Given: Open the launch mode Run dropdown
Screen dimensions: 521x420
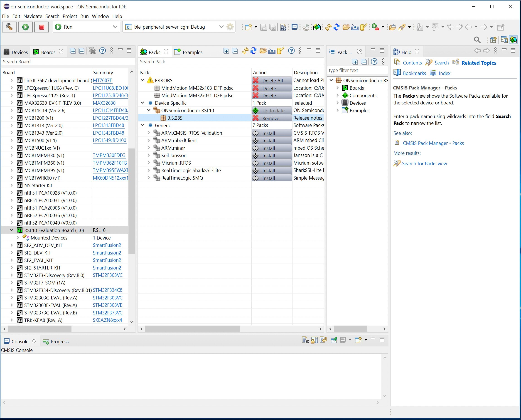Looking at the screenshot, I should pos(115,27).
